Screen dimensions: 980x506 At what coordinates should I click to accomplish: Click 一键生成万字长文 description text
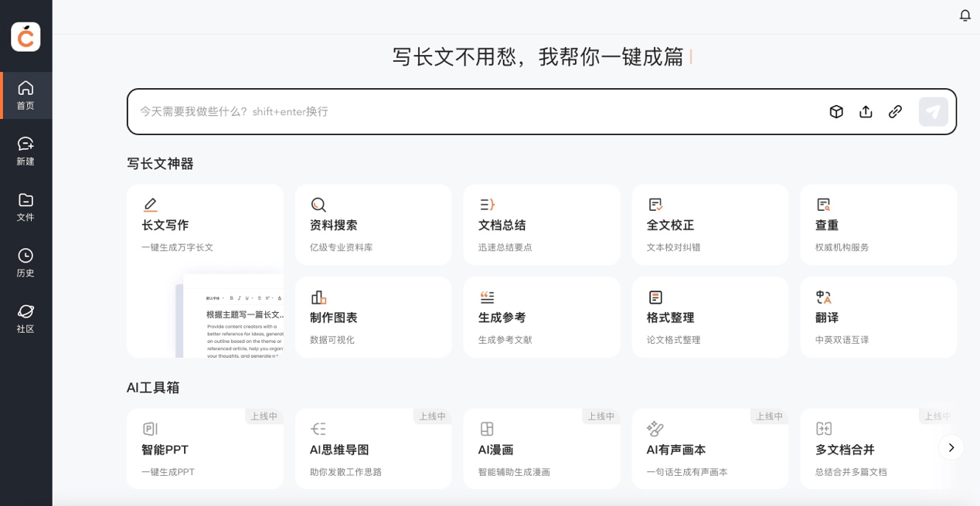click(177, 247)
